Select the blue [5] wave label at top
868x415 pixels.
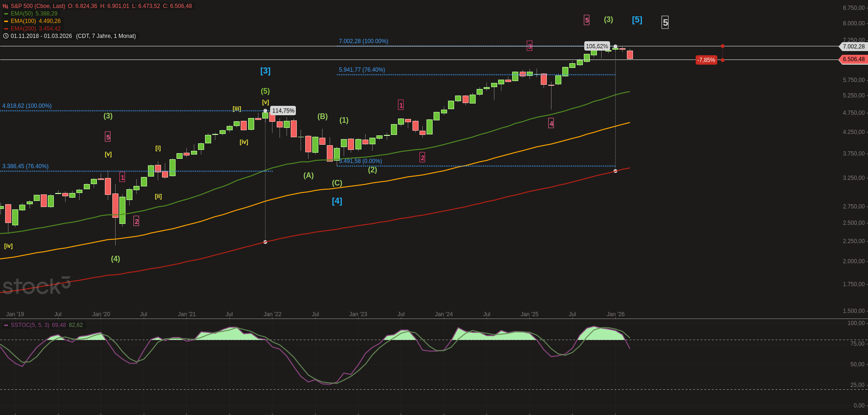coord(637,20)
